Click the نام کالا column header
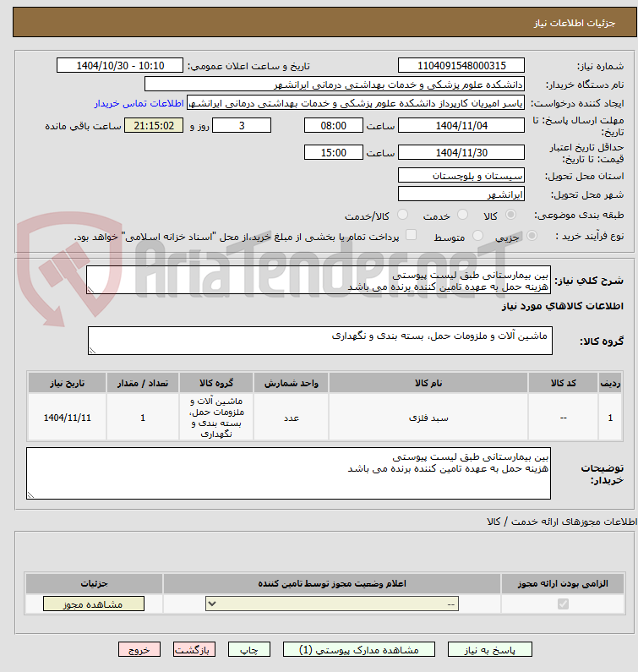 [x=428, y=383]
